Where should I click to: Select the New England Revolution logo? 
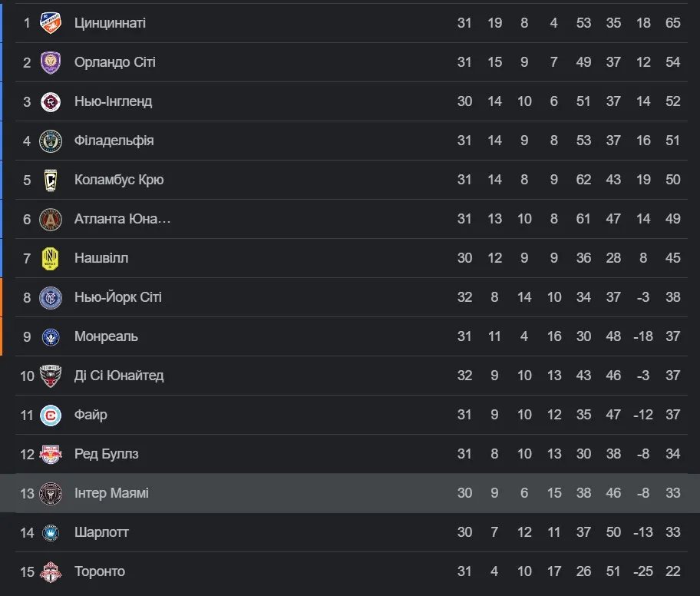50,101
